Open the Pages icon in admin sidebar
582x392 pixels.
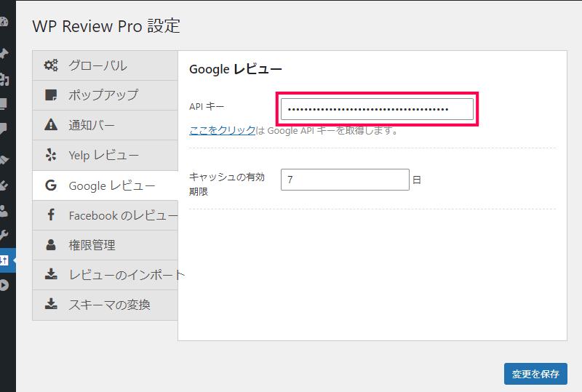pyautogui.click(x=4, y=104)
